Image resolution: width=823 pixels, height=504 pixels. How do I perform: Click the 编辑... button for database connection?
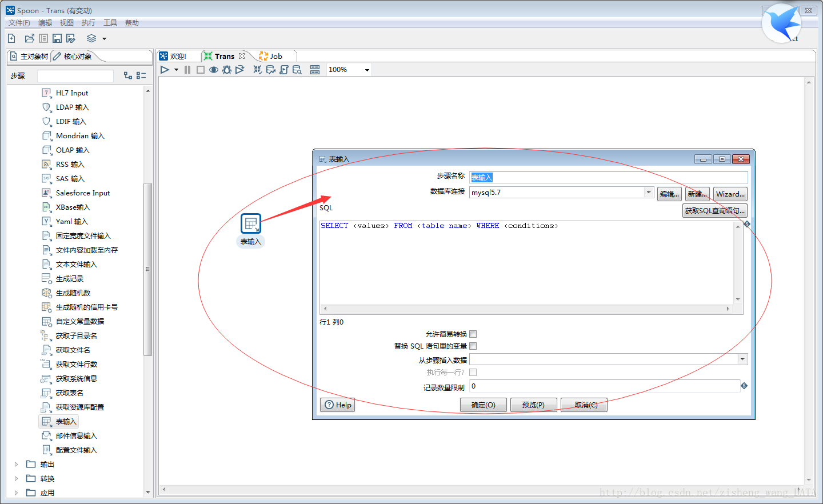coord(669,194)
